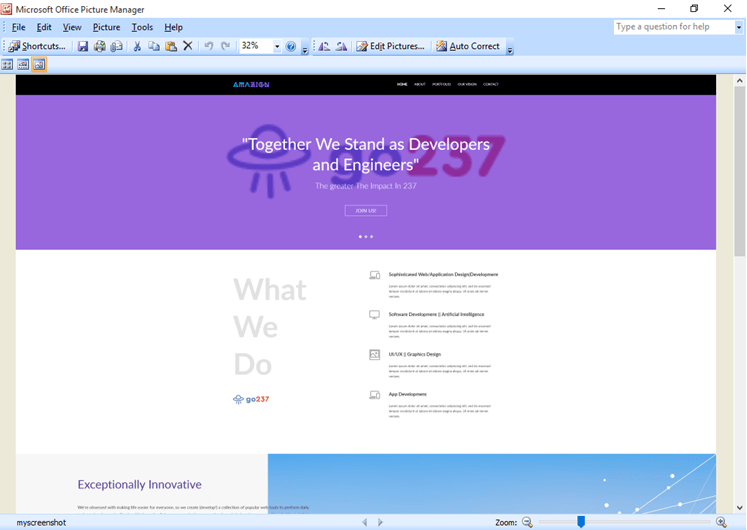The image size is (747, 530).
Task: Click the blue Help question mark icon
Action: [291, 46]
